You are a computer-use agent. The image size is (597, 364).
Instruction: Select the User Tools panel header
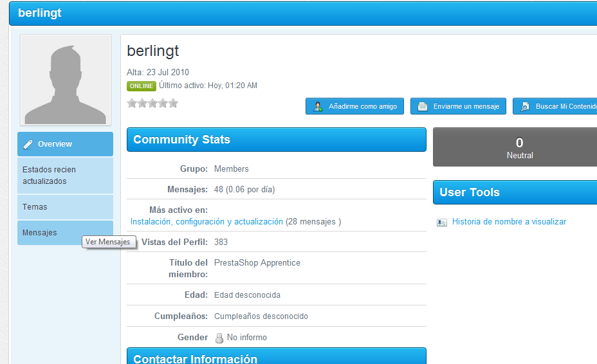tap(515, 192)
